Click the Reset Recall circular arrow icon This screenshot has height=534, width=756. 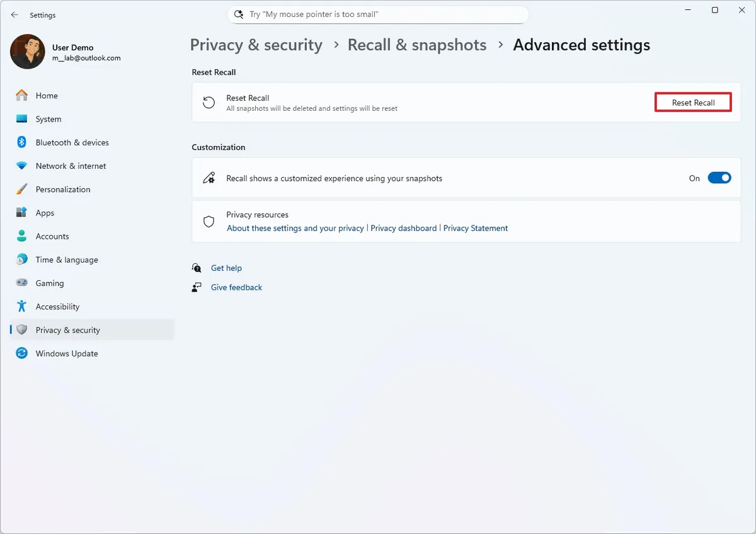tap(209, 102)
